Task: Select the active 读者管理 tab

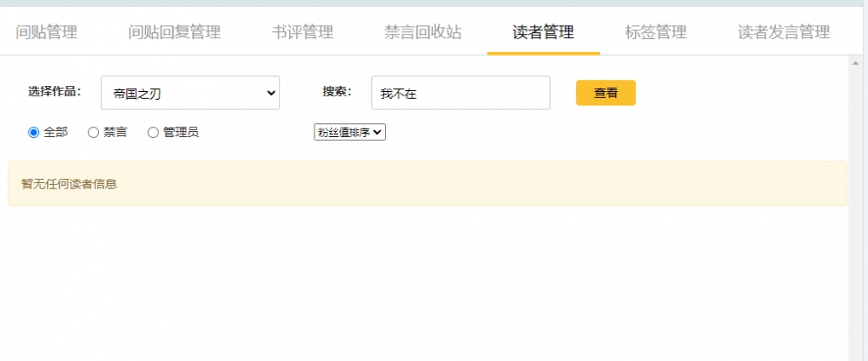Action: (x=543, y=33)
